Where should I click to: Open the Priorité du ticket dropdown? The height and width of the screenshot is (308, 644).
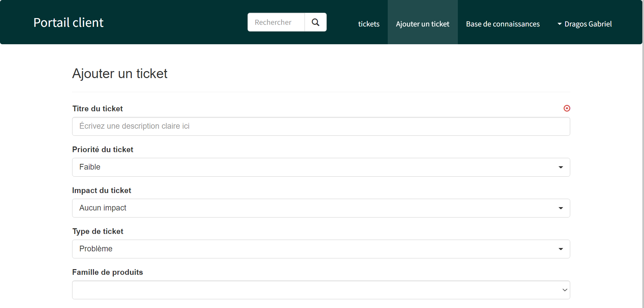(x=321, y=167)
